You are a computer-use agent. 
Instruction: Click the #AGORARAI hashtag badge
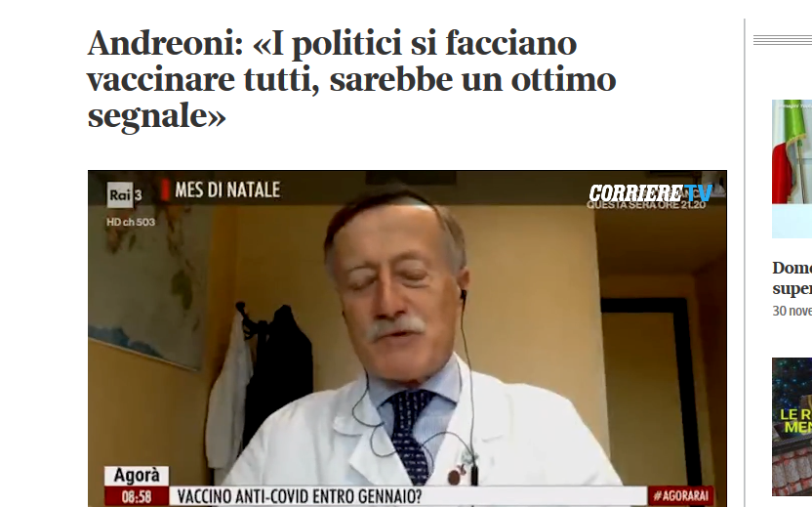pyautogui.click(x=680, y=495)
